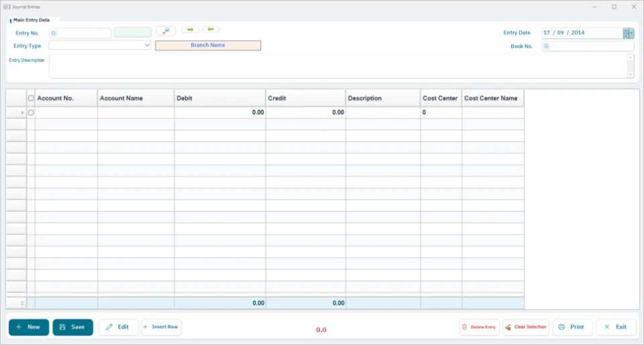Click the Cost Center column header
The image size is (644, 345).
[x=441, y=98]
